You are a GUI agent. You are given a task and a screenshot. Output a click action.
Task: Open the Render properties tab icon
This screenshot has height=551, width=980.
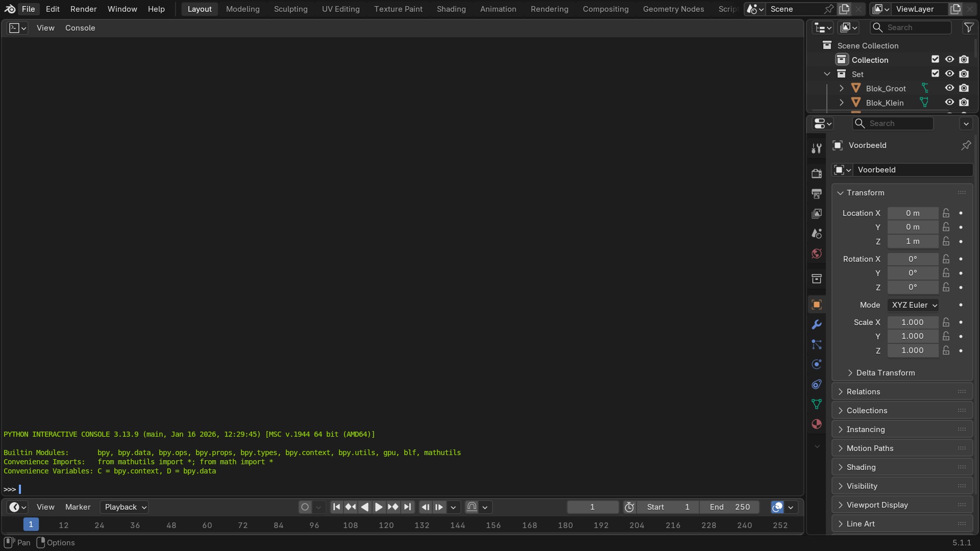pyautogui.click(x=817, y=173)
